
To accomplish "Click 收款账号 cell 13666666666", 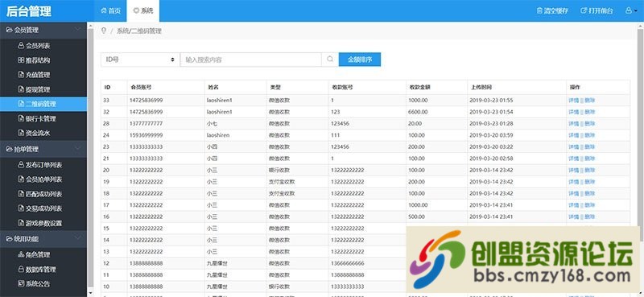I will point(348,263).
